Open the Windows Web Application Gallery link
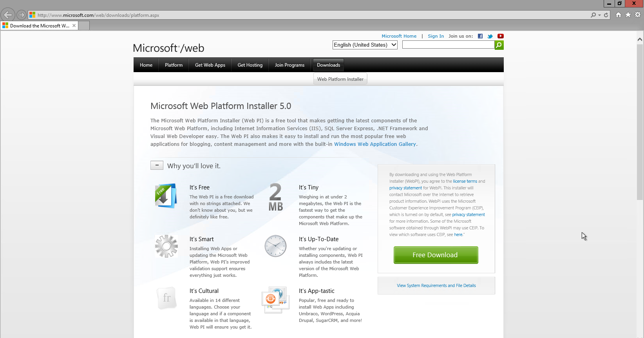 click(x=375, y=144)
